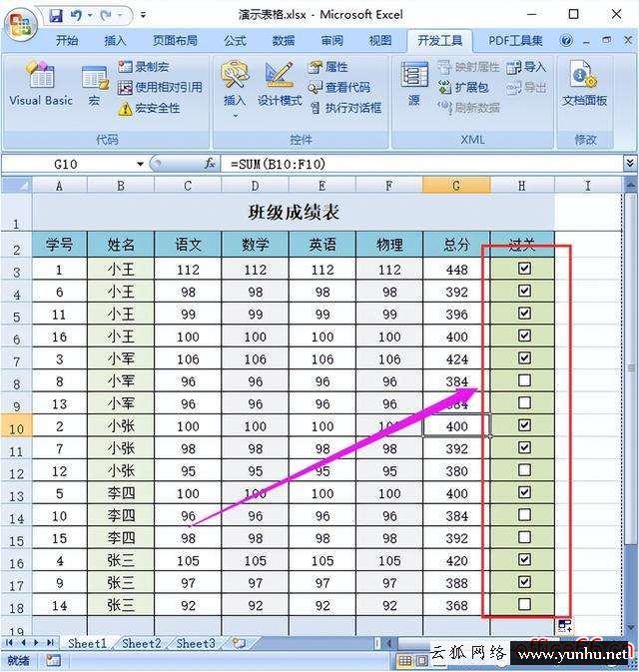The width and height of the screenshot is (639, 672).
Task: Open the PDF工具集 ribbon tab
Action: [x=515, y=41]
